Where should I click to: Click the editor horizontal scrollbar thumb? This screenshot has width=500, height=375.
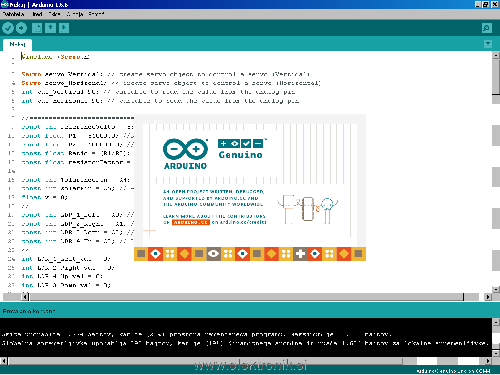(247, 297)
